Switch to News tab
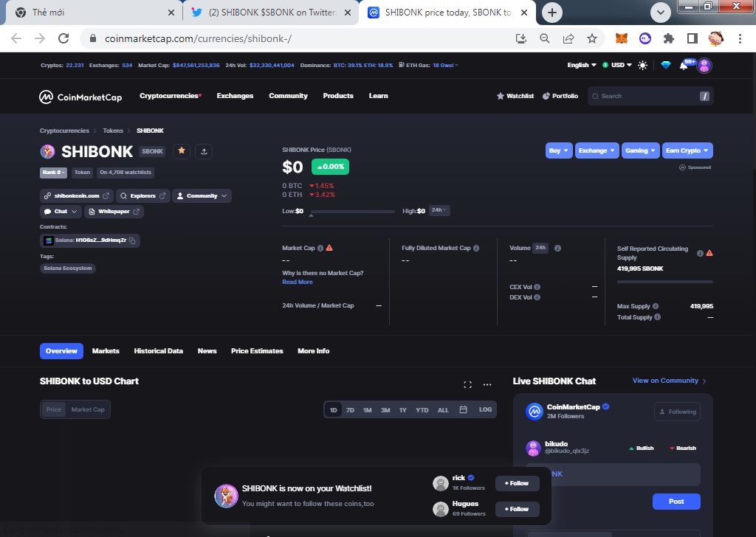The width and height of the screenshot is (756, 537). (207, 351)
